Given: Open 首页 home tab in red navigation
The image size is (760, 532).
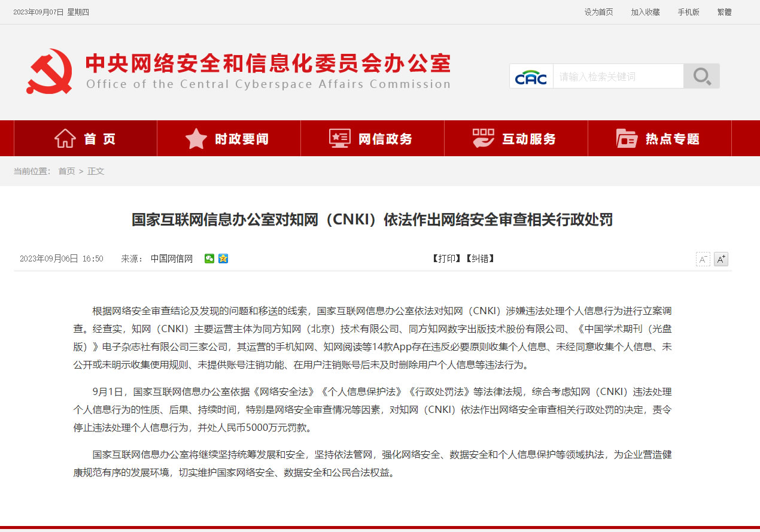Looking at the screenshot, I should [x=85, y=139].
